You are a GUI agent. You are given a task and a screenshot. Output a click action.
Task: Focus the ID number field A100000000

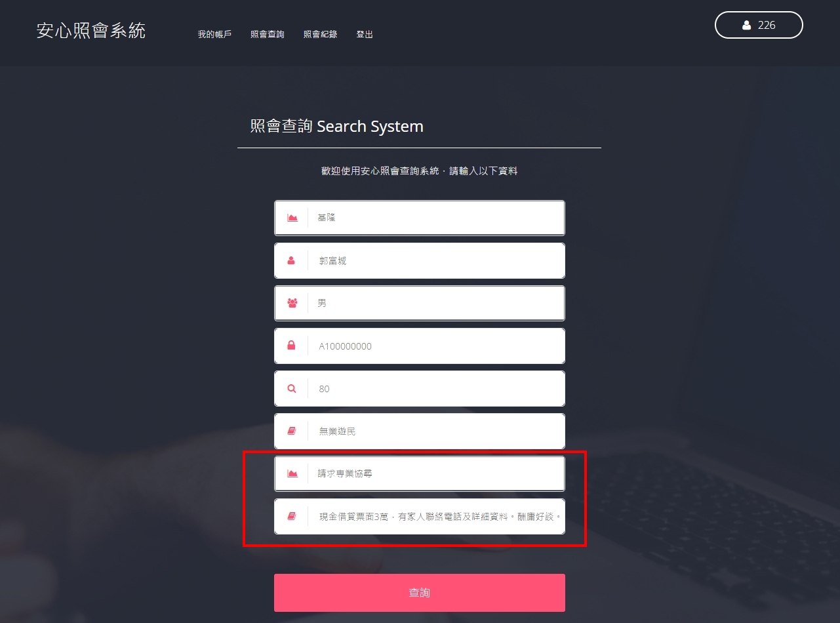coord(420,346)
